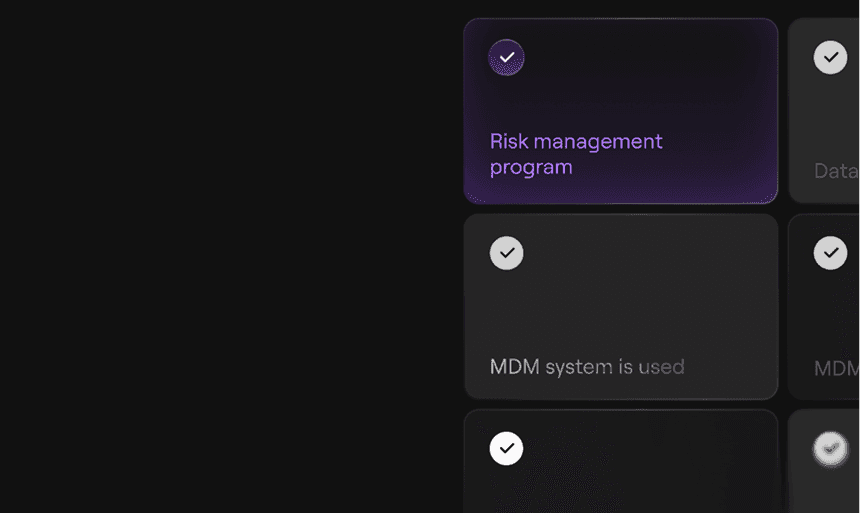Toggle the Risk management program check off

coord(506,57)
